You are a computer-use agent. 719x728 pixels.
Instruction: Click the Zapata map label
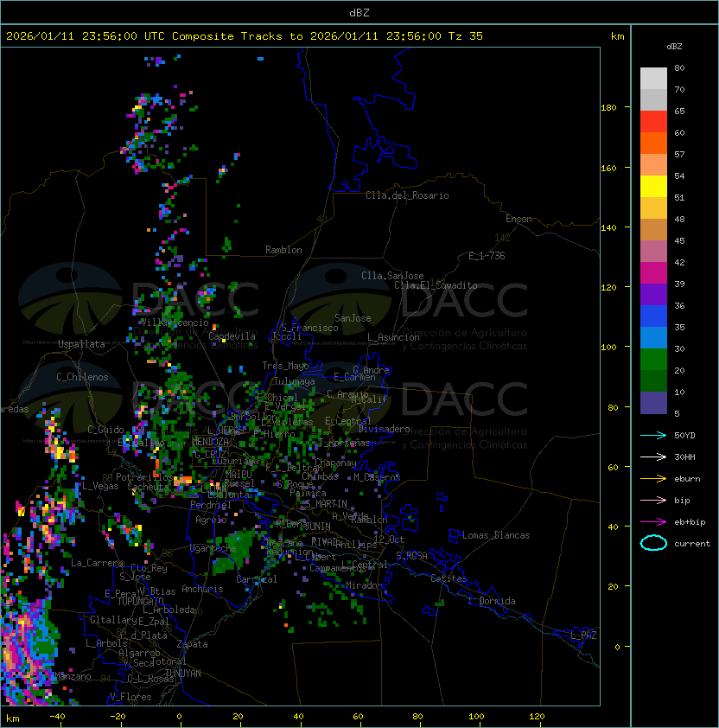tap(192, 644)
